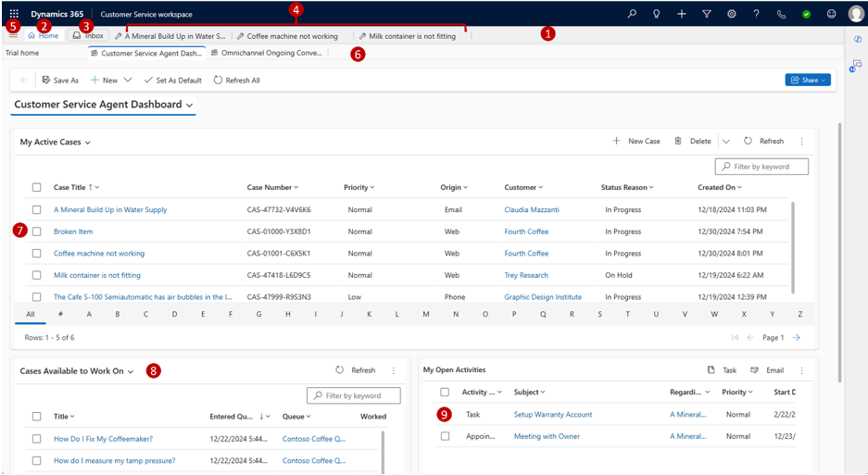868x475 pixels.
Task: Click Filter by keyword in My Active Cases
Action: coord(761,167)
